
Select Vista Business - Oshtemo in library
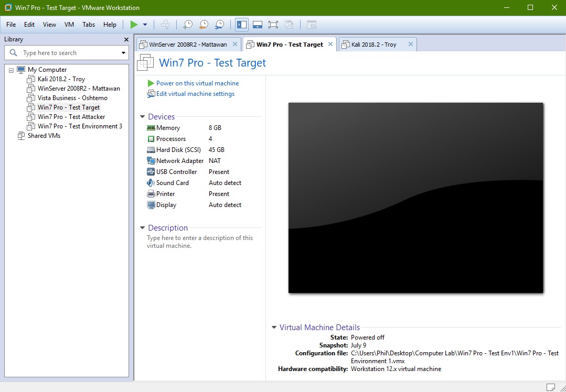click(72, 97)
